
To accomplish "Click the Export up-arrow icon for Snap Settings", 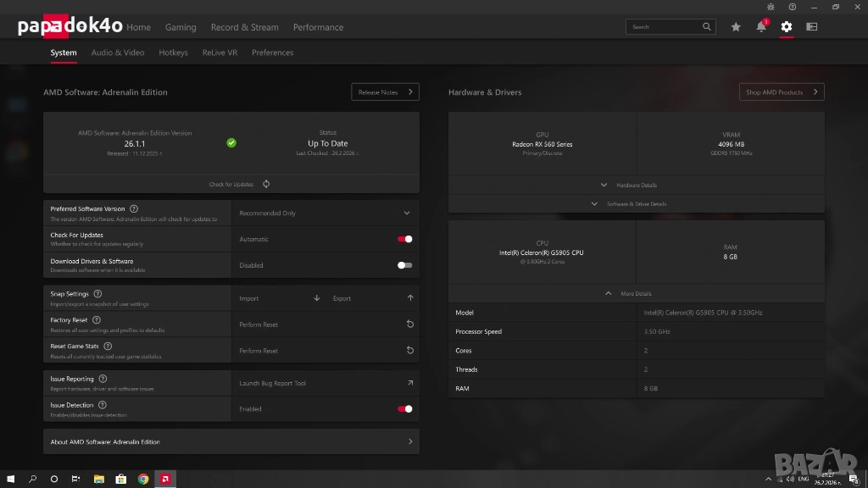I will click(x=410, y=298).
